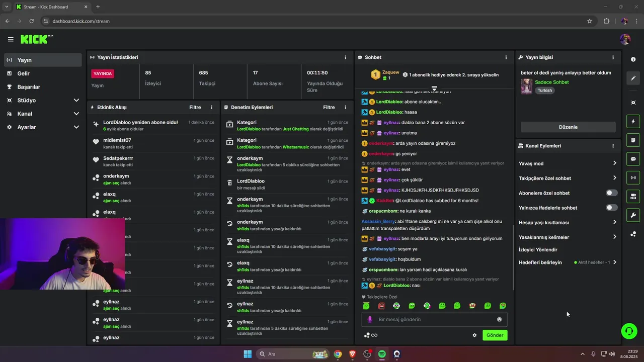Click the info icon in right sidebar
This screenshot has height=362, width=644.
633,59
